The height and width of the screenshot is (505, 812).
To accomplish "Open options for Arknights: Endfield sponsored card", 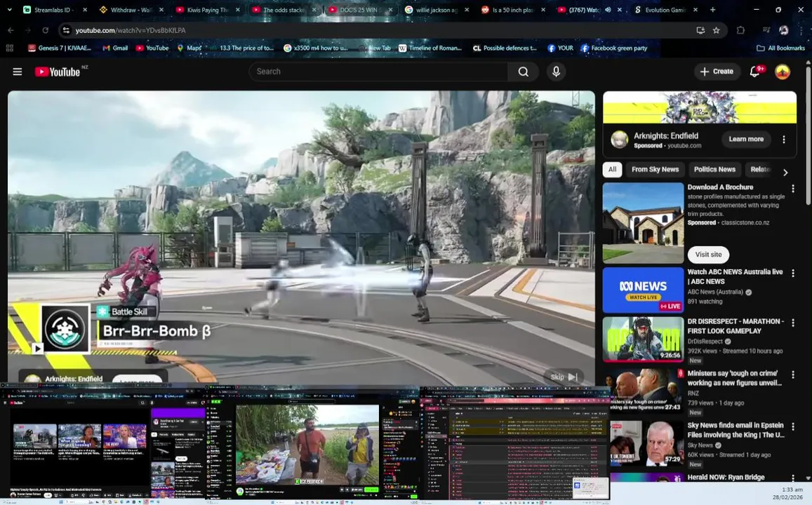I will pos(783,139).
